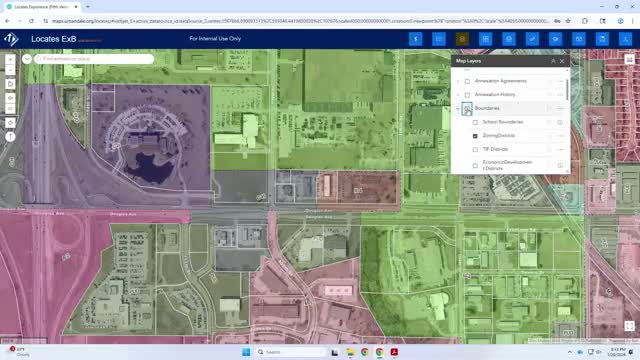
Task: Click the Locates ExB logo icon
Action: click(x=11, y=39)
